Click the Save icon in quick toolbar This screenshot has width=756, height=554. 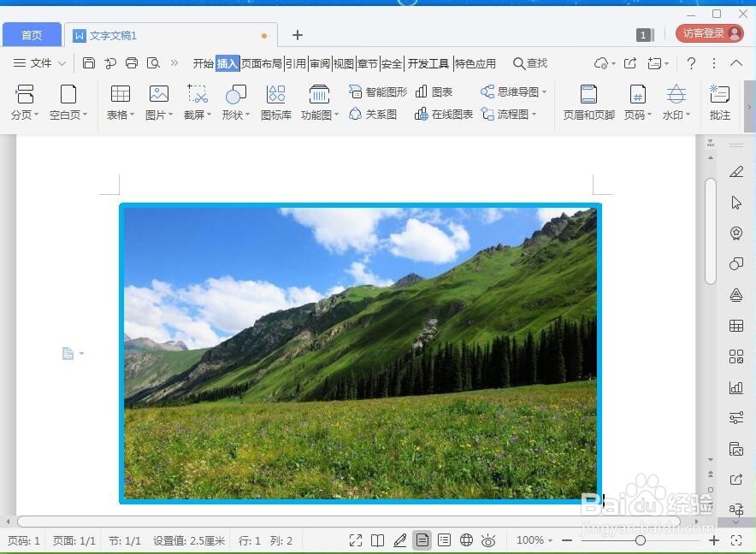(89, 62)
